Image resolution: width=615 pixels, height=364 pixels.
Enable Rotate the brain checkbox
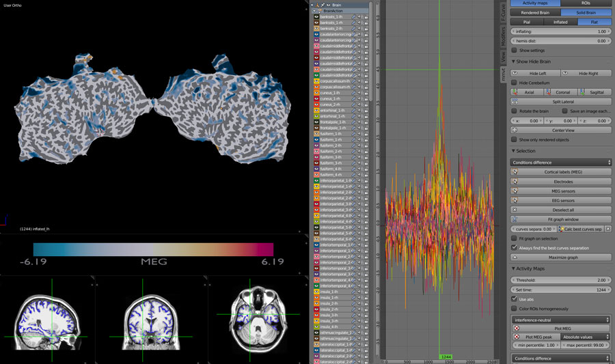514,111
